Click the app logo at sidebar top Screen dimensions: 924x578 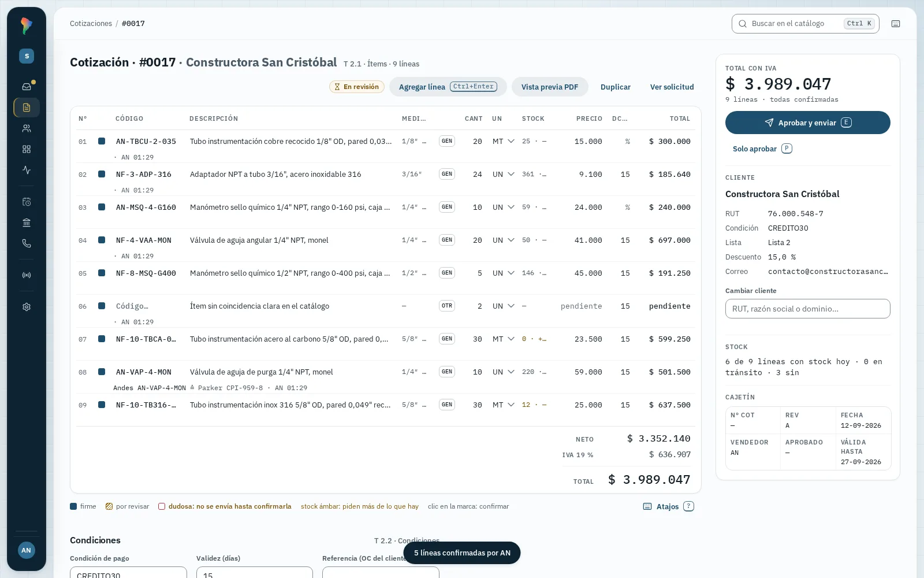pyautogui.click(x=27, y=25)
